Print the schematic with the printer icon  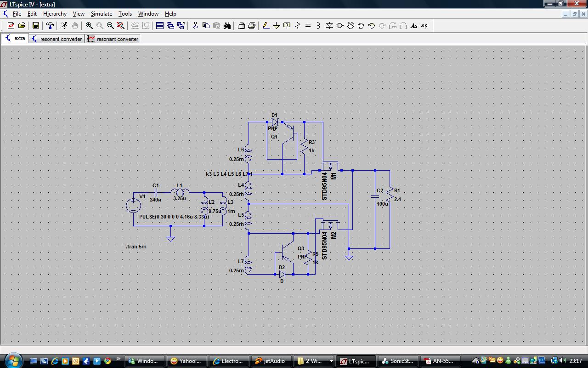[252, 26]
